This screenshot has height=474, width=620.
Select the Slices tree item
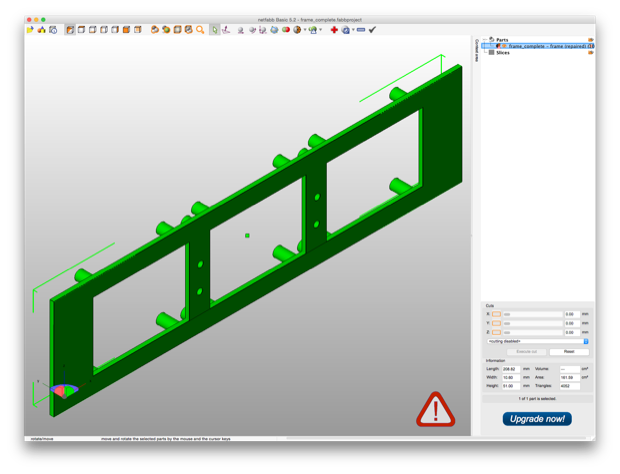(x=503, y=53)
